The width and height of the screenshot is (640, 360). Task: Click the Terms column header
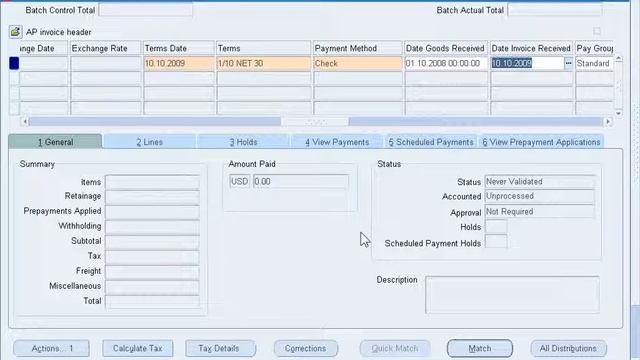coord(263,48)
